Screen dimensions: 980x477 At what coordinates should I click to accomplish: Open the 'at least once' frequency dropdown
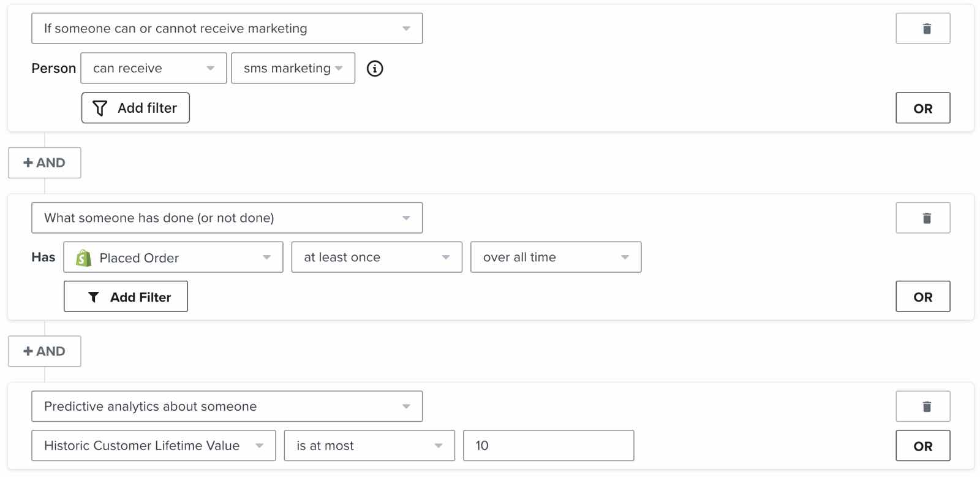(x=376, y=258)
